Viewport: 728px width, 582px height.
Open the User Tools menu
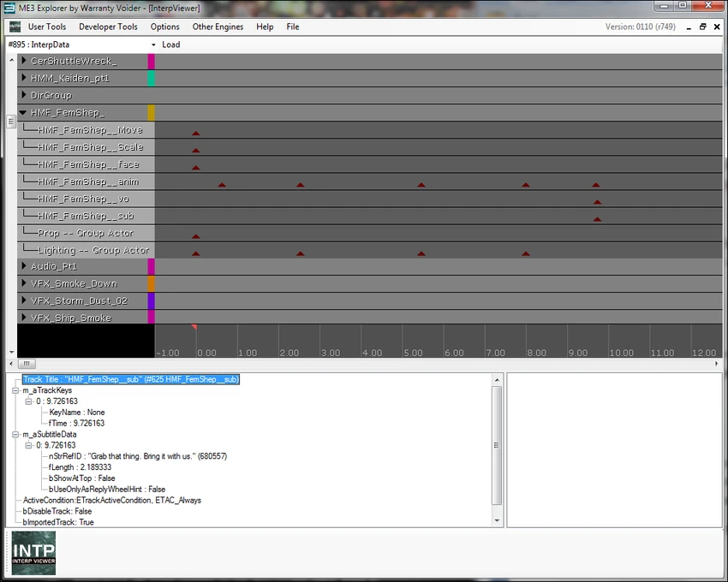(47, 27)
